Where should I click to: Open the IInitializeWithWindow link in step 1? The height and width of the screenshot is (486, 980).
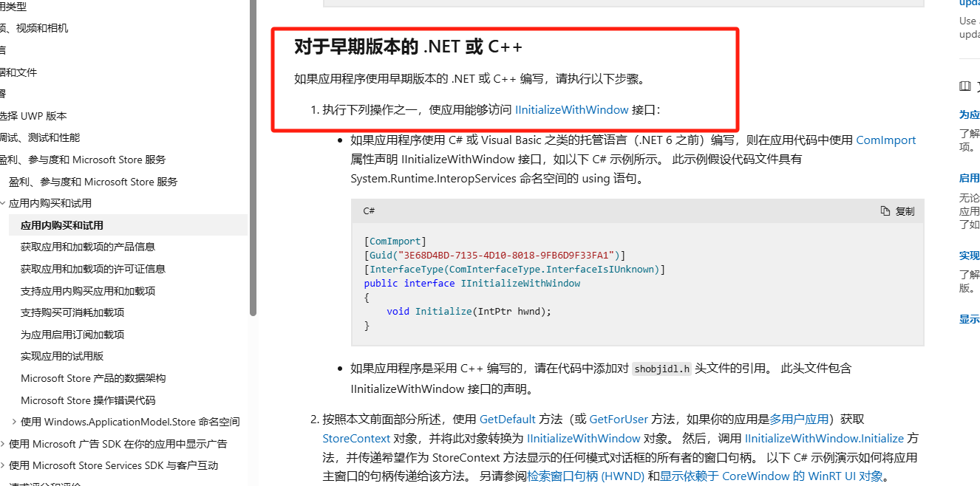[571, 110]
